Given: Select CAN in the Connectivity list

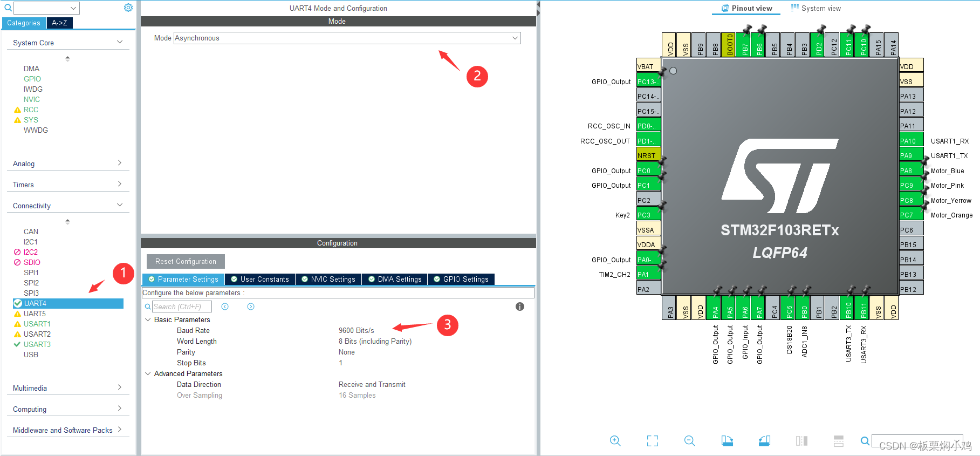Looking at the screenshot, I should (31, 232).
